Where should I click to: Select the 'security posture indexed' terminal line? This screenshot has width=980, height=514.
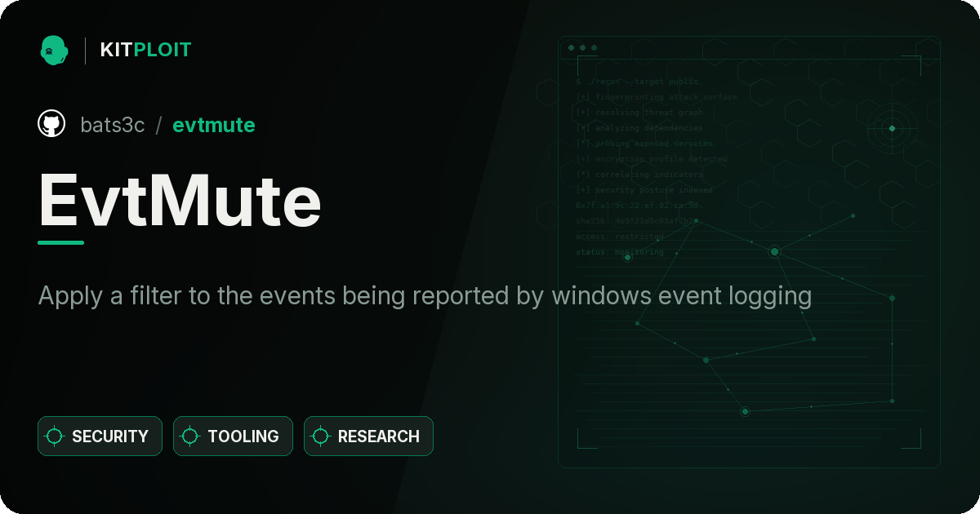pyautogui.click(x=644, y=189)
